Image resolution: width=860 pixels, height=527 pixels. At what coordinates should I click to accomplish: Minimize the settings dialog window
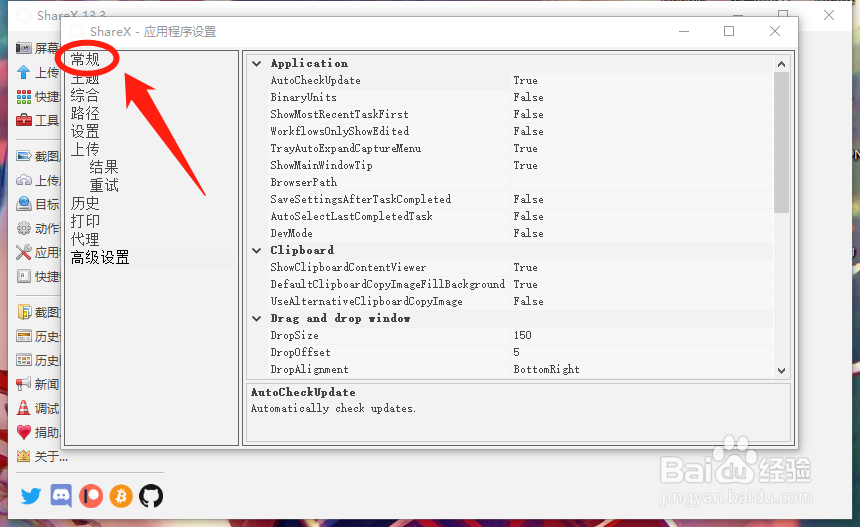coord(684,31)
